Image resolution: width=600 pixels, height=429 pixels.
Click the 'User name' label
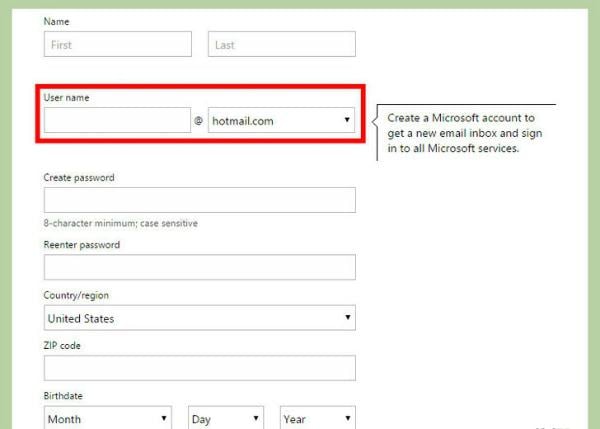pos(66,98)
